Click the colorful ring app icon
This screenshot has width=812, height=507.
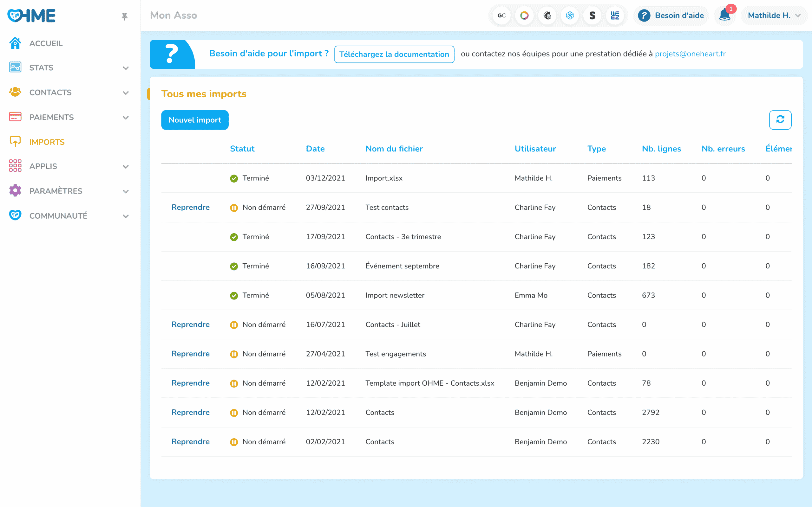click(524, 16)
